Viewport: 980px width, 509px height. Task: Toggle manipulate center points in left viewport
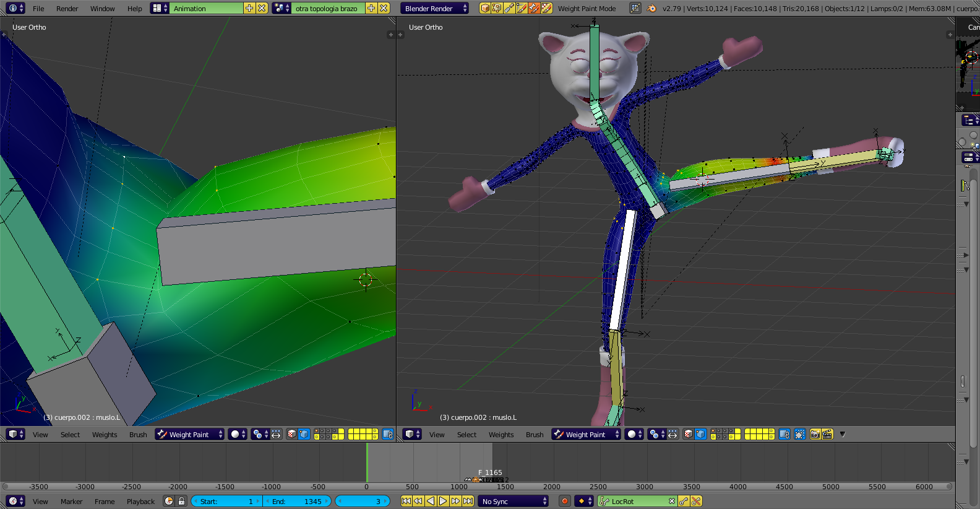pyautogui.click(x=276, y=434)
